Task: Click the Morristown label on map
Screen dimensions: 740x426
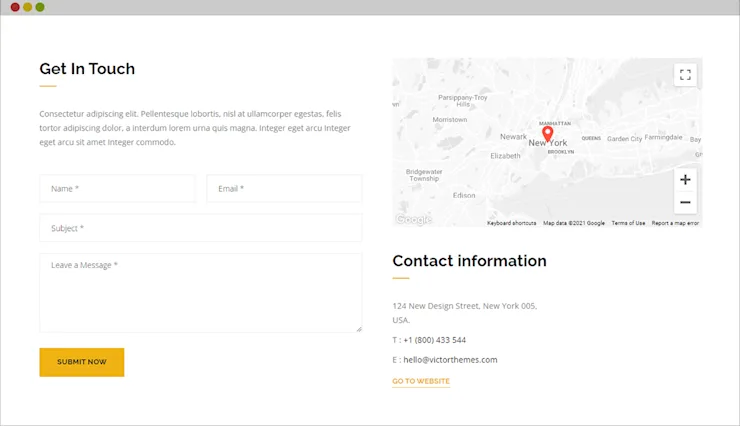Action: pyautogui.click(x=450, y=120)
